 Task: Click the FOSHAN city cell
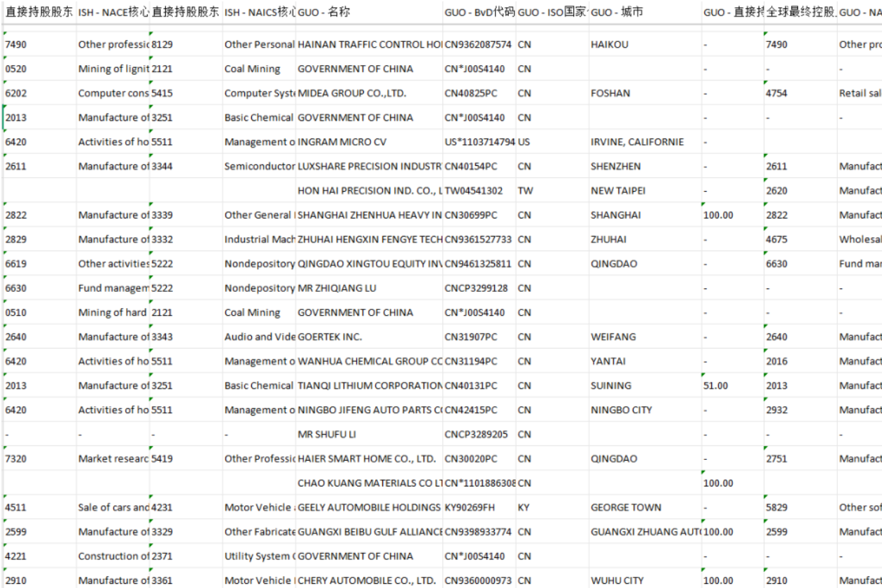645,93
